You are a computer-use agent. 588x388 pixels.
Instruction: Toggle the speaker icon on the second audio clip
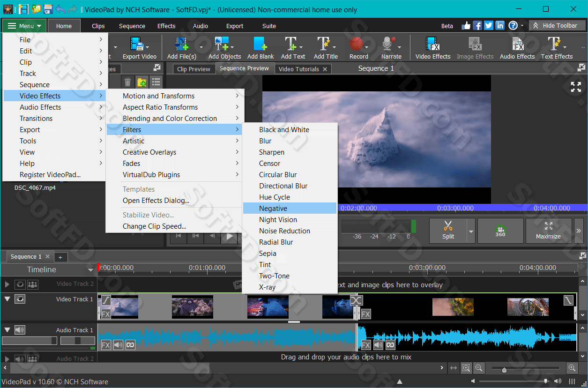point(378,345)
